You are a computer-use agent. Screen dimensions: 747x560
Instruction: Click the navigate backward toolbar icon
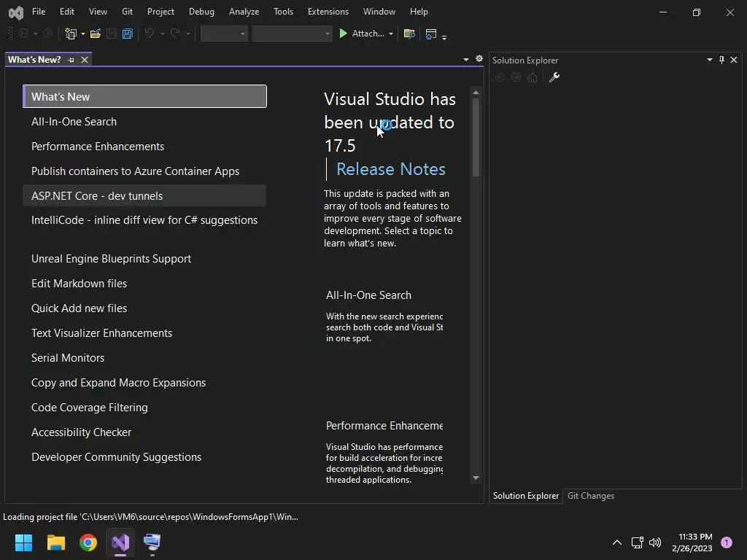pos(23,34)
